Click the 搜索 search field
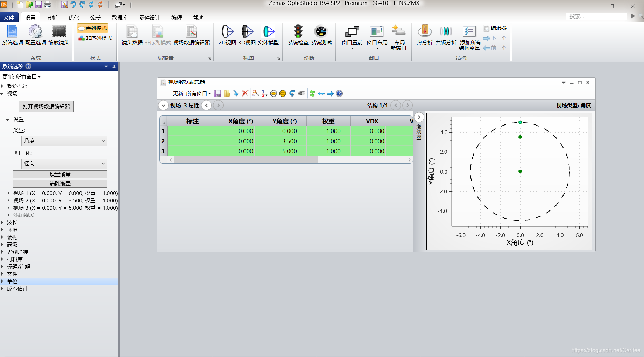644x357 pixels. tap(596, 16)
